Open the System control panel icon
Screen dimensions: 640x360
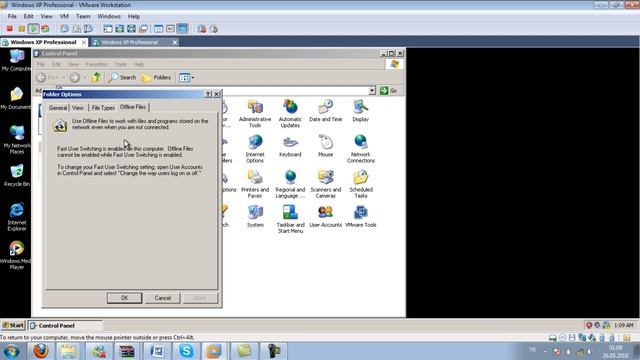click(x=255, y=216)
